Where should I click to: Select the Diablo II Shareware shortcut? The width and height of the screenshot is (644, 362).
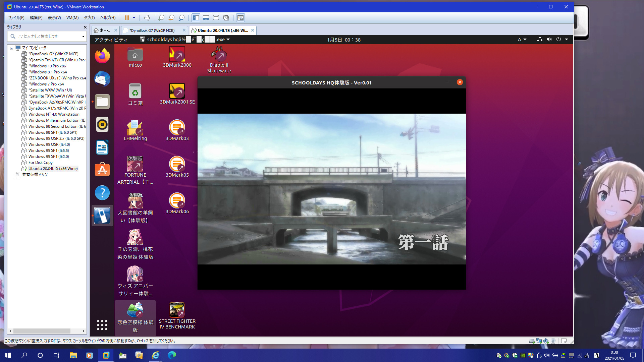[219, 60]
